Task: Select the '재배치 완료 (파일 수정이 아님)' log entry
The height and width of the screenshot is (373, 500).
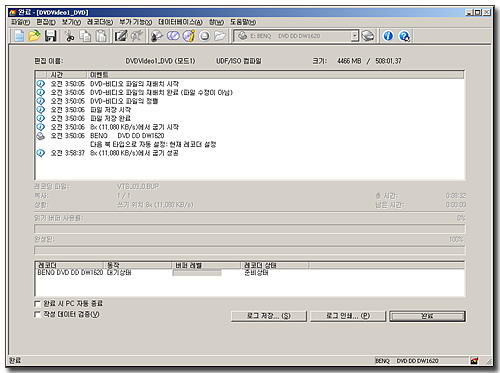Action: click(x=161, y=92)
